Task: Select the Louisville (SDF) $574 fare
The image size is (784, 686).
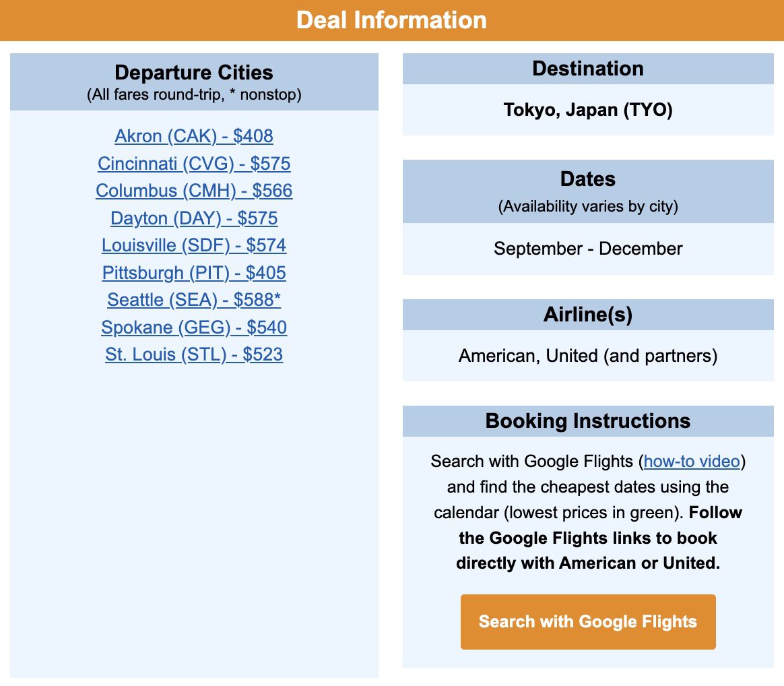Action: point(193,245)
